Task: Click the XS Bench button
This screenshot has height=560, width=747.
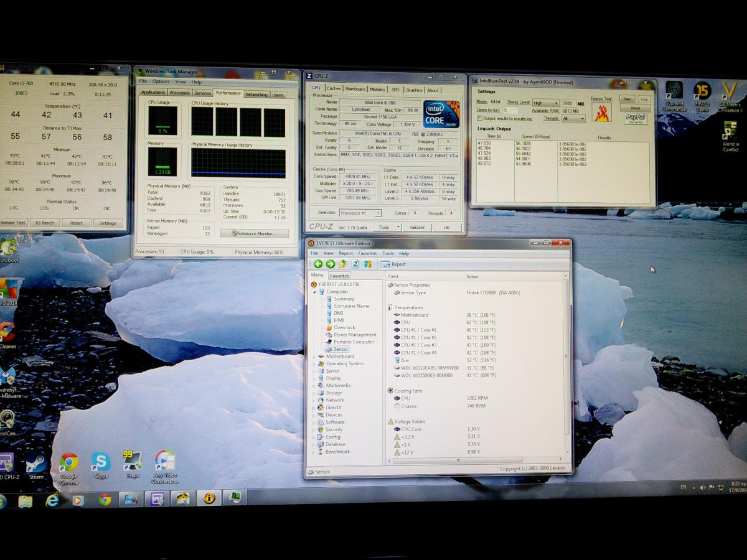Action: pos(45,223)
